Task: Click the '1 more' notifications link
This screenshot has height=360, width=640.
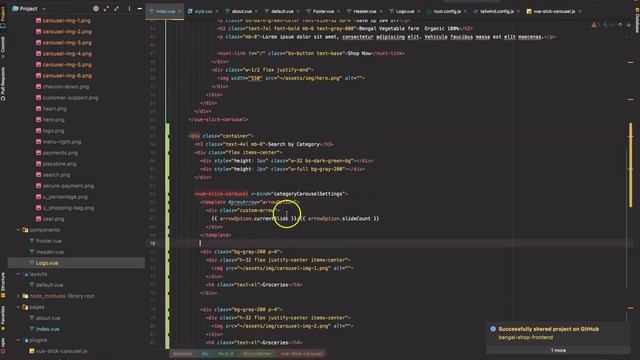Action: [x=558, y=350]
